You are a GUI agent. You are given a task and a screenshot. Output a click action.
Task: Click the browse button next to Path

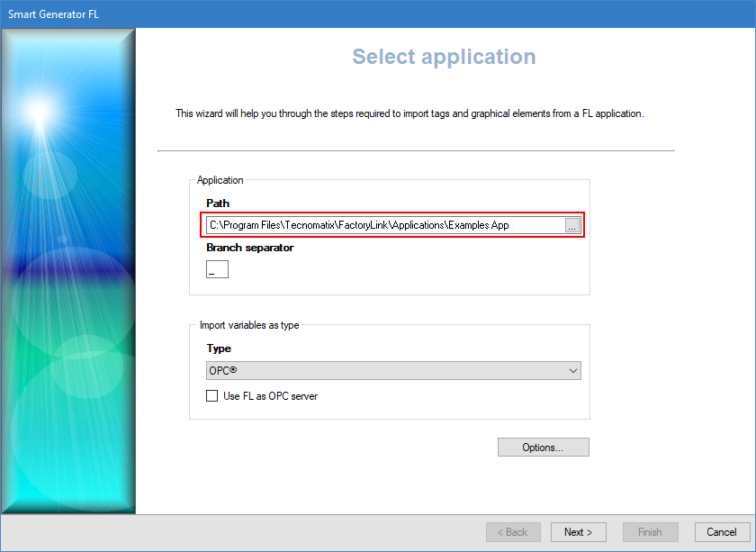(x=572, y=225)
